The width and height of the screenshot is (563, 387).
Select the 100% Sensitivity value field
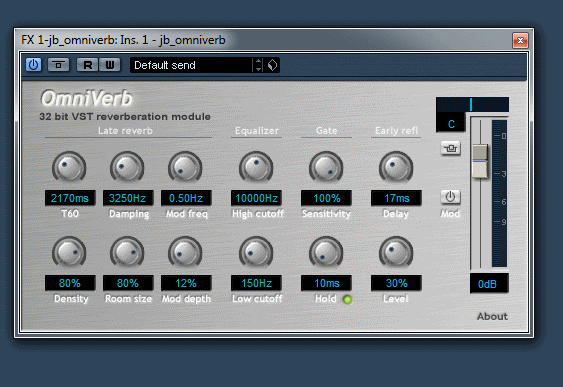tap(326, 198)
